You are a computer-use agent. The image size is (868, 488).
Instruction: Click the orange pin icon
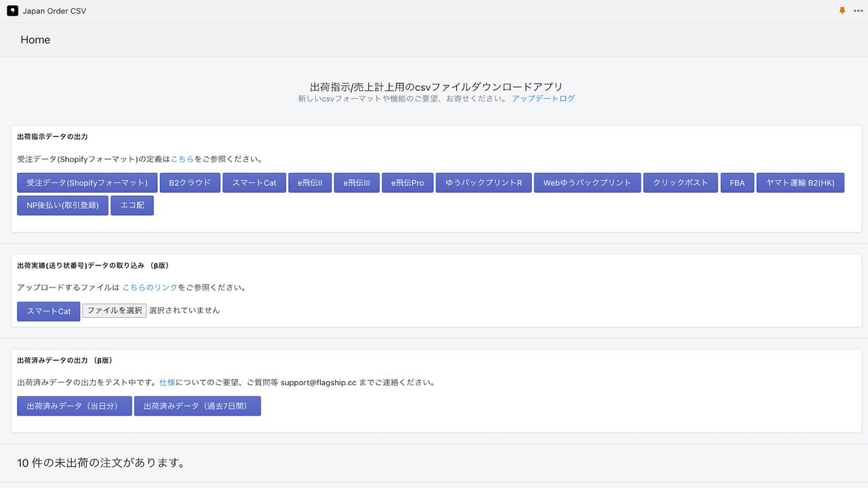tap(842, 11)
